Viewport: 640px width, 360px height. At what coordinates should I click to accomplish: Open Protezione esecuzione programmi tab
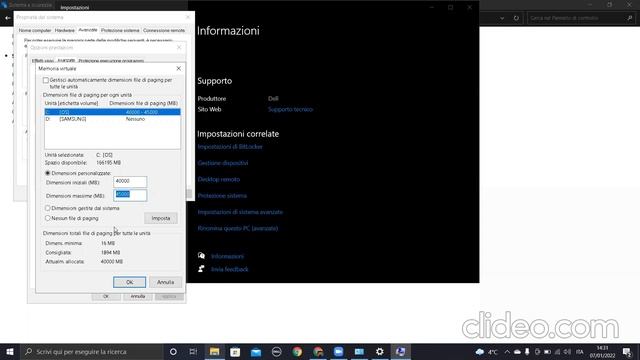coord(111,61)
